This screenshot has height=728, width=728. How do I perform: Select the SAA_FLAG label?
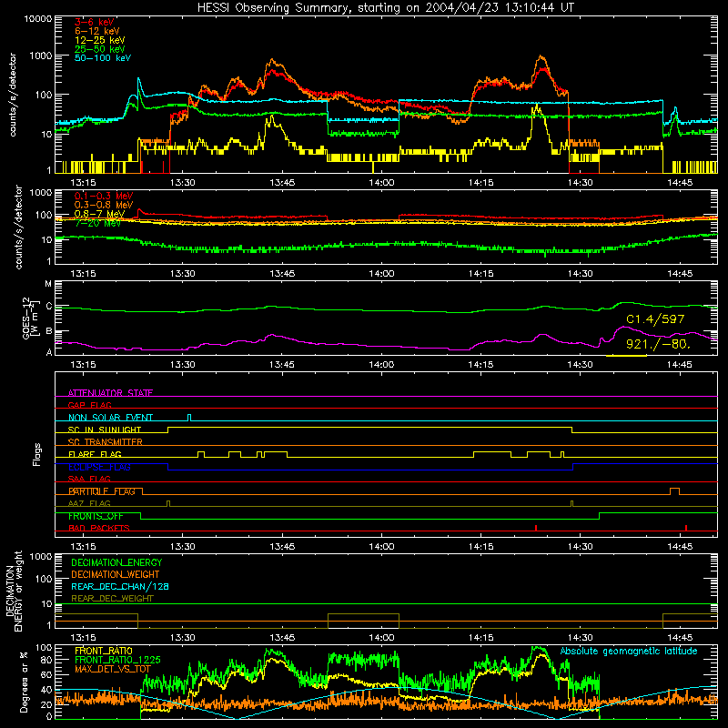89,479
